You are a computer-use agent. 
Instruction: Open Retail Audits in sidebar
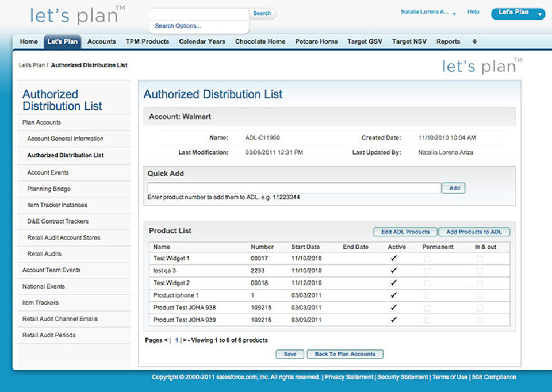click(44, 253)
